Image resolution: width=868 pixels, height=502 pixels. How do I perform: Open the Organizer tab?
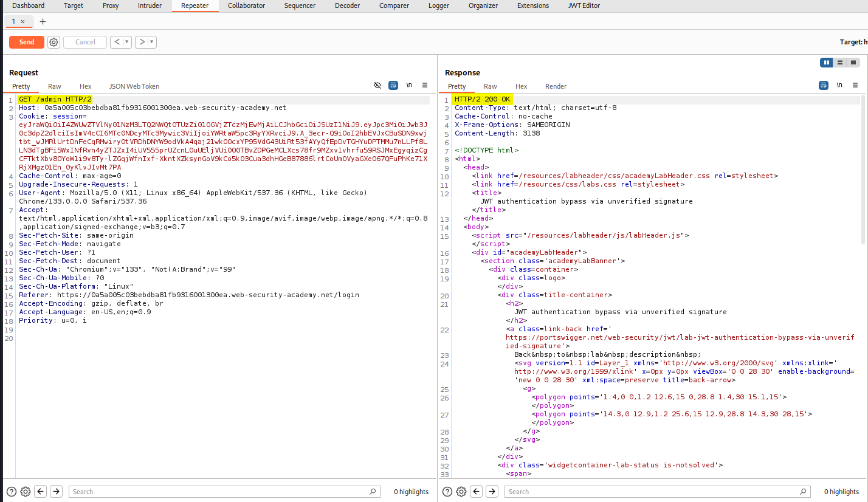coord(483,5)
